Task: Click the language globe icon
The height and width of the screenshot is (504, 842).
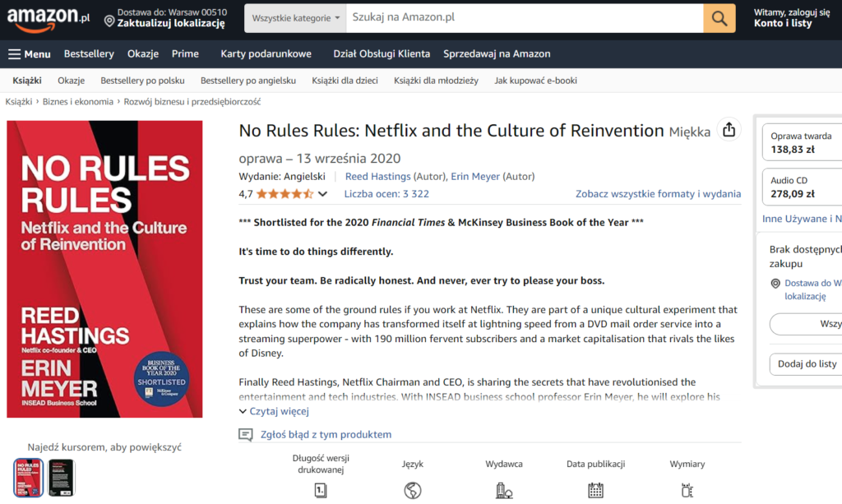Action: pyautogui.click(x=413, y=491)
